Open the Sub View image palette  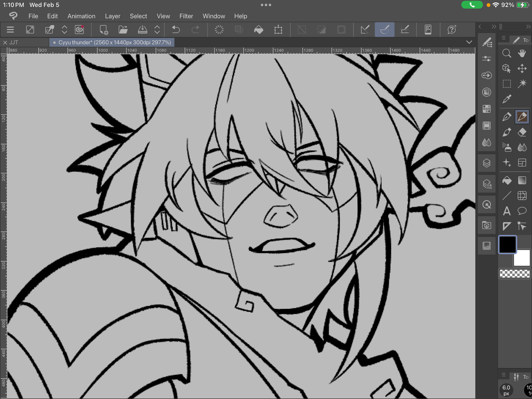[487, 246]
